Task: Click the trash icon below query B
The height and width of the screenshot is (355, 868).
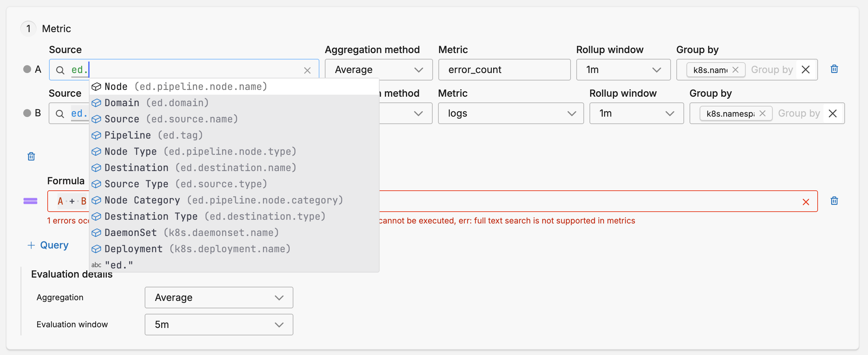Action: tap(31, 157)
